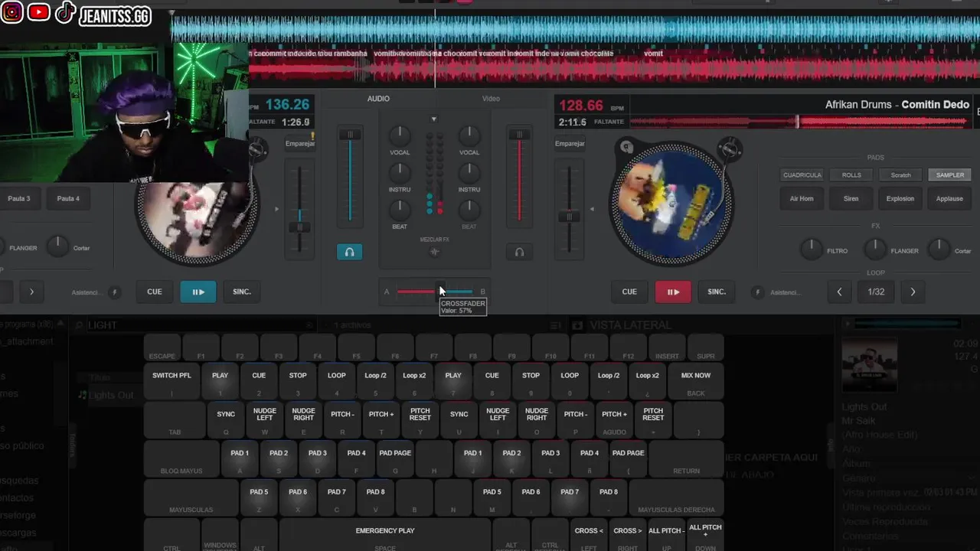Trigger the Air Horn sample pad
Viewport: 980px width, 551px height.
(802, 199)
